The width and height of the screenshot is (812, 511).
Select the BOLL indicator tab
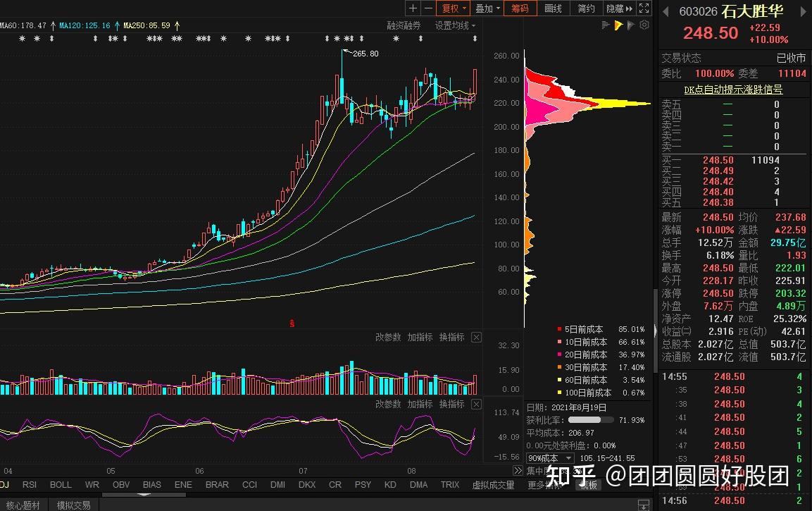point(61,485)
